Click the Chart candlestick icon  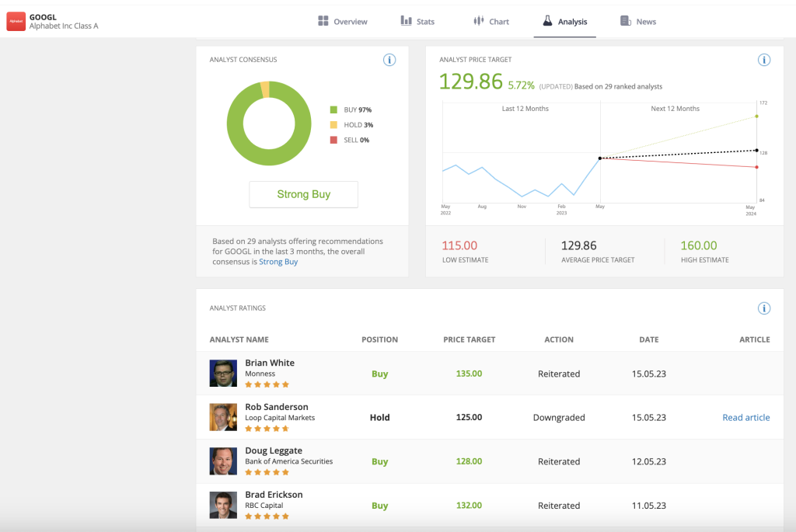point(478,21)
